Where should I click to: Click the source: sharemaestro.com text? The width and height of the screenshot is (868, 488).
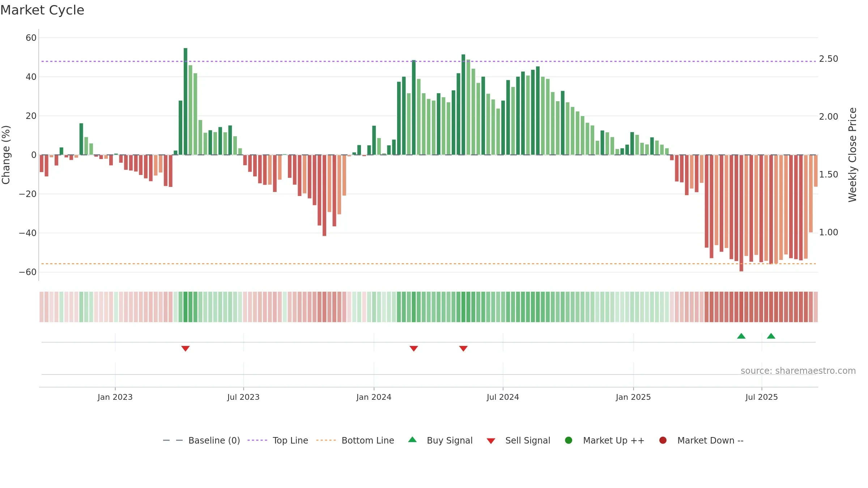click(x=798, y=371)
